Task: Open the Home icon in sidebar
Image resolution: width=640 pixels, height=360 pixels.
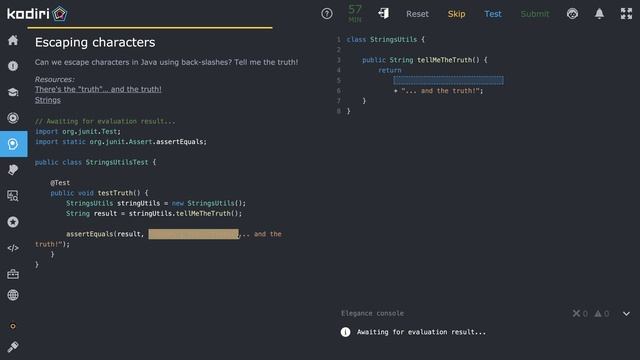Action: (x=13, y=40)
